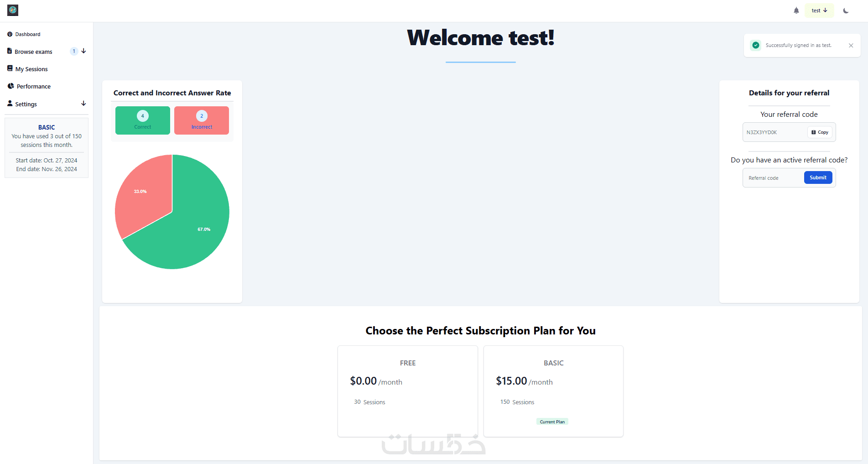Go to My Sessions page
The image size is (868, 464).
tap(31, 69)
